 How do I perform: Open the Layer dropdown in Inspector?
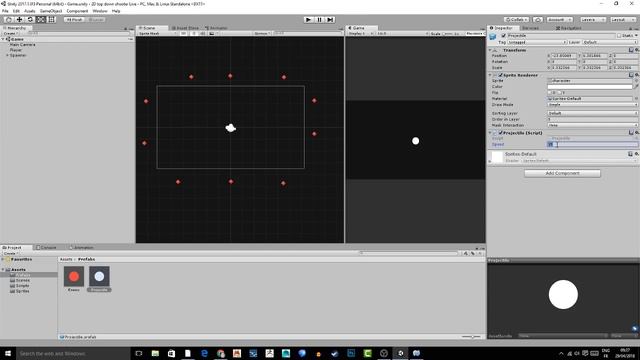610,42
